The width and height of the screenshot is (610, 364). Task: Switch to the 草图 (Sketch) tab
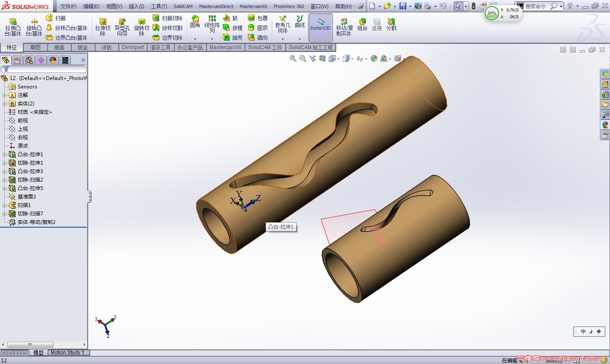[x=36, y=47]
